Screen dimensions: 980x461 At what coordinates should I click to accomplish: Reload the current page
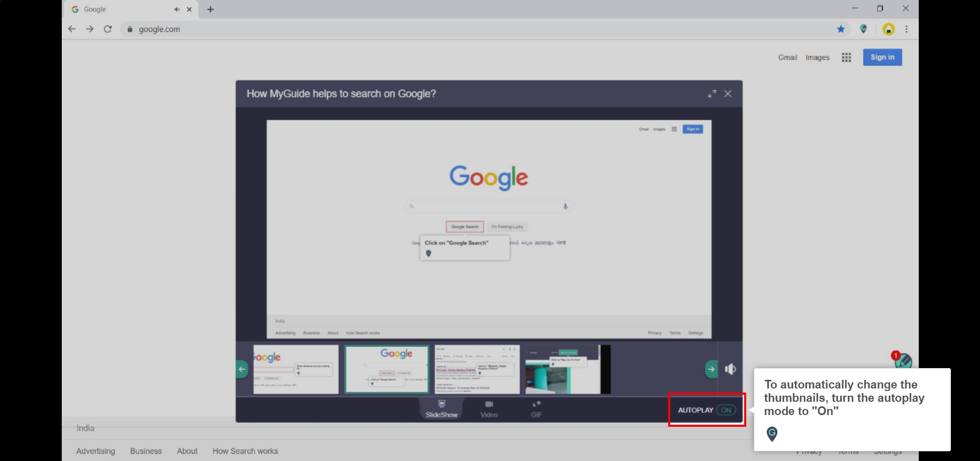coord(108,29)
